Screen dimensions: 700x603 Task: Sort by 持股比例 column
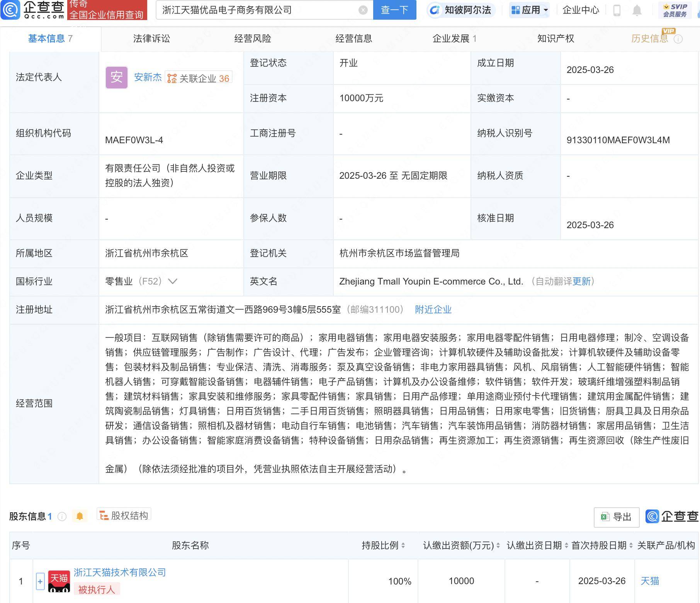point(403,545)
